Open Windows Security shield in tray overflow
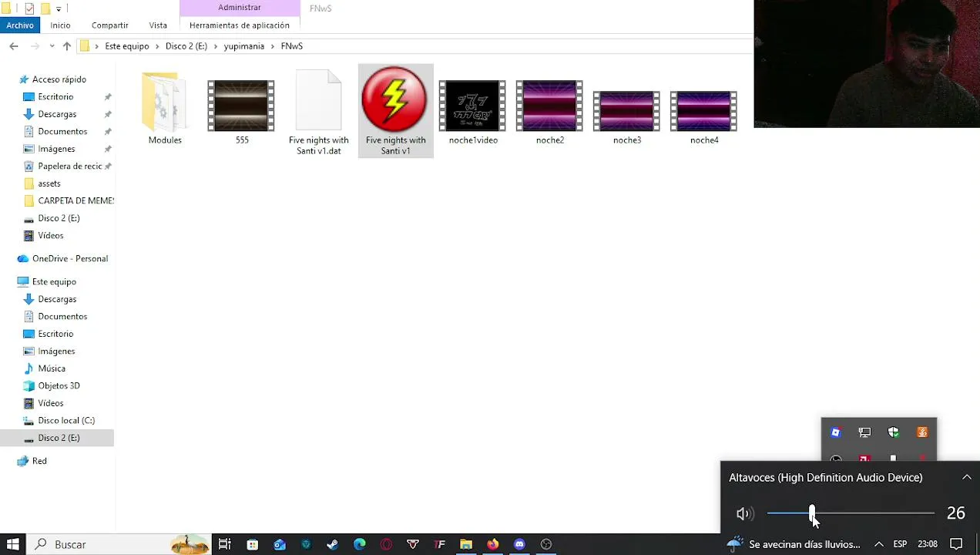Image resolution: width=980 pixels, height=555 pixels. coord(893,432)
